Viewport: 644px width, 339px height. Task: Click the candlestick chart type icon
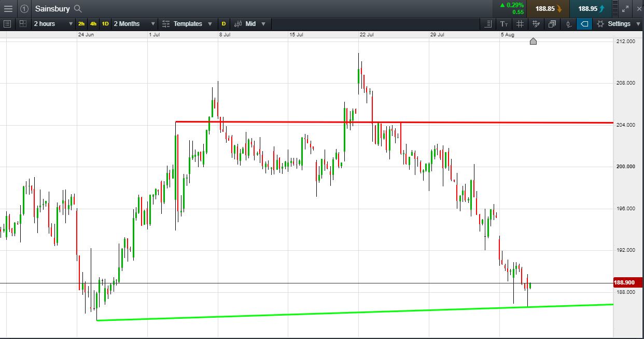tap(238, 24)
